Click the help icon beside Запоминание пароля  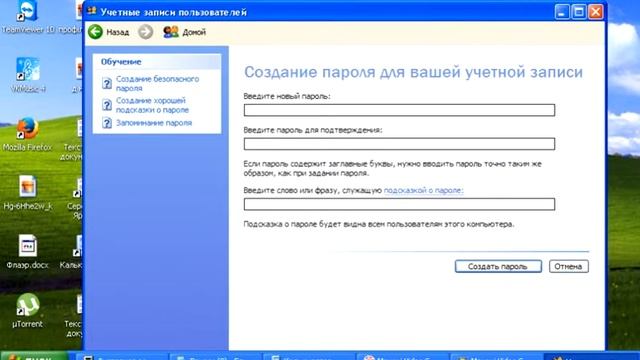pos(107,123)
